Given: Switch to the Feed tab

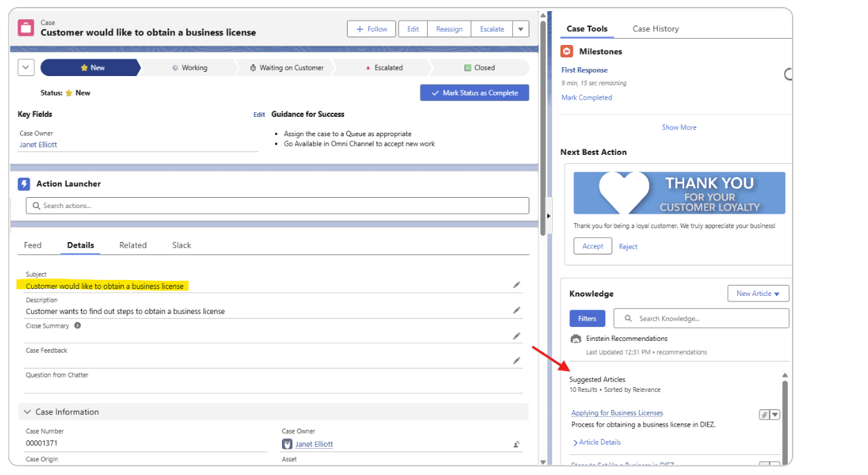Looking at the screenshot, I should (32, 245).
